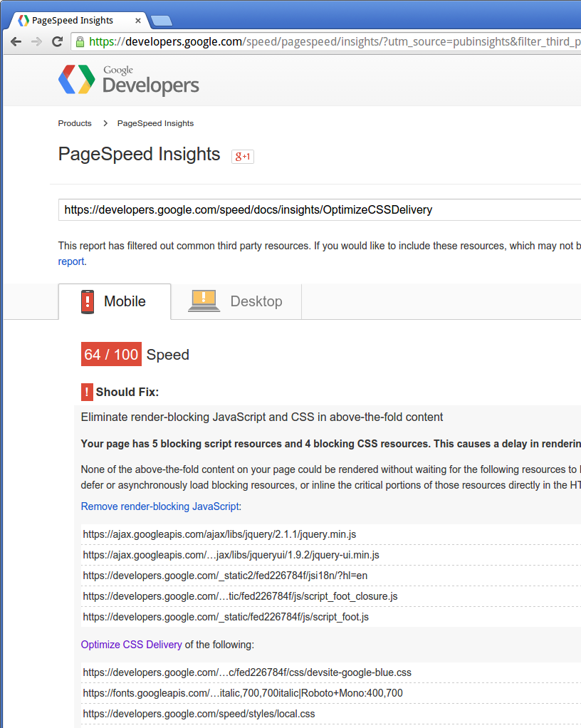Viewport: 581px width, 728px height.
Task: Open the Products breadcrumb link
Action: point(75,123)
